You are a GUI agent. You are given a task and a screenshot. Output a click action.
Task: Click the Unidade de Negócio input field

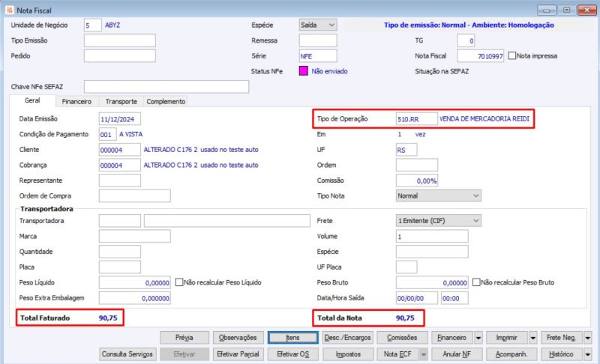coord(92,25)
